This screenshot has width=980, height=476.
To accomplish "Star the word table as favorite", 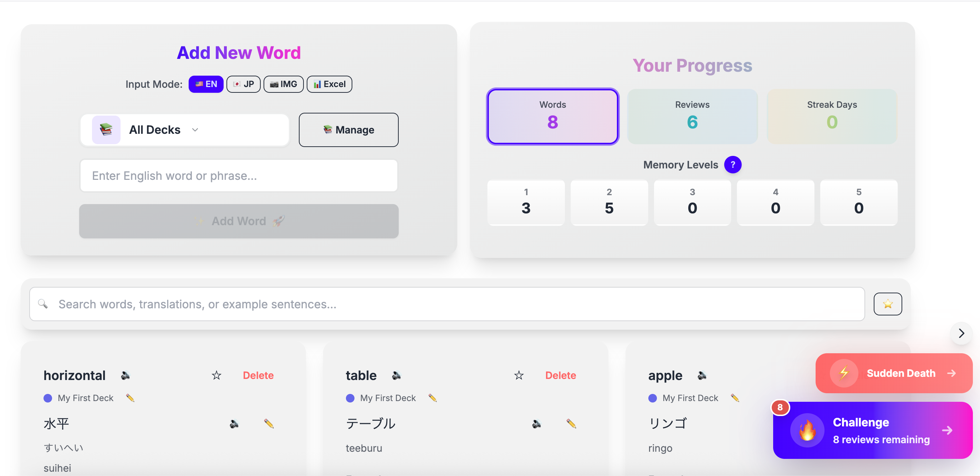I will click(519, 375).
